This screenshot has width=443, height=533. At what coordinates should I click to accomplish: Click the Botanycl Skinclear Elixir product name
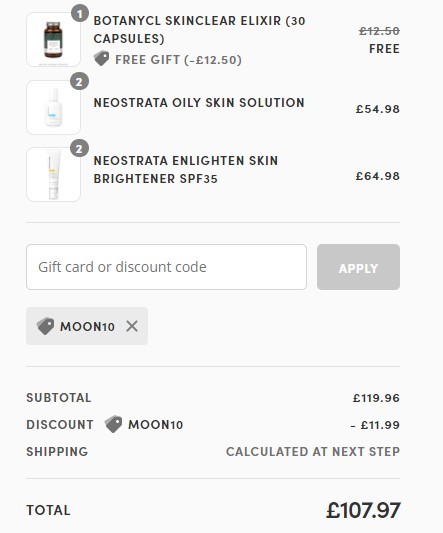tap(199, 30)
